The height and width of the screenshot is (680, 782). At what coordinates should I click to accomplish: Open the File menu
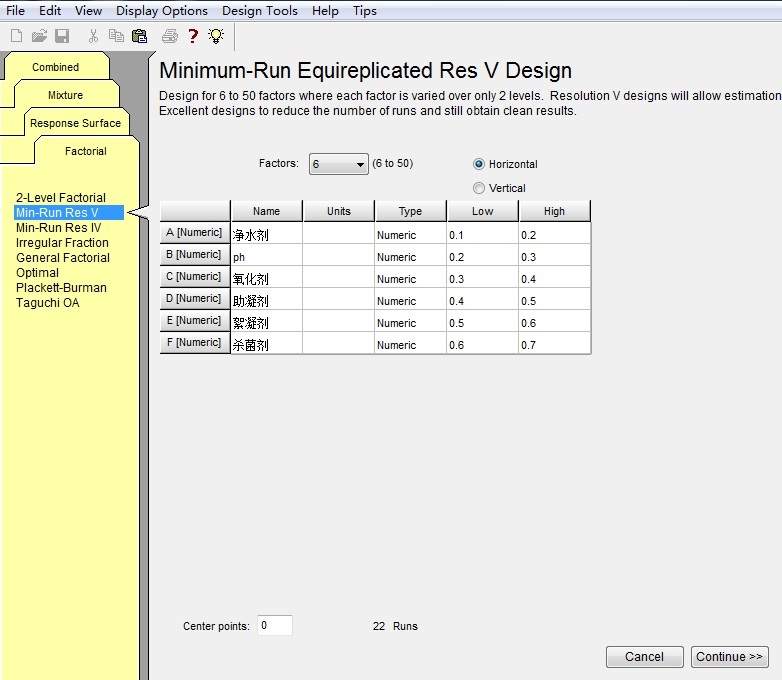(x=15, y=10)
